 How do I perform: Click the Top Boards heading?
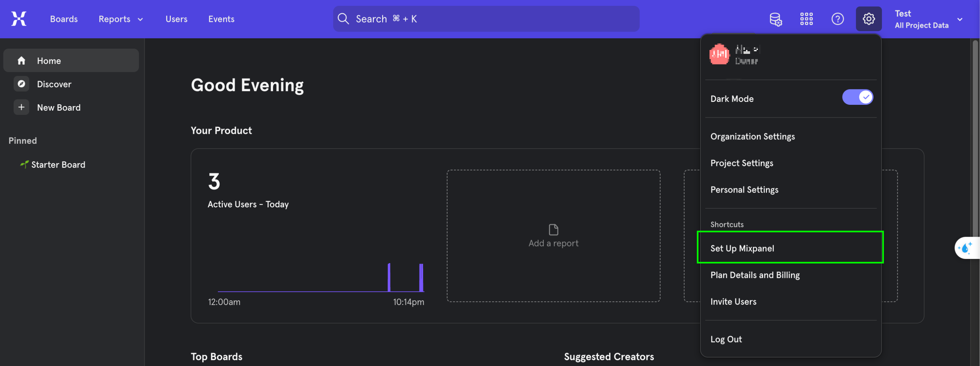pyautogui.click(x=217, y=357)
